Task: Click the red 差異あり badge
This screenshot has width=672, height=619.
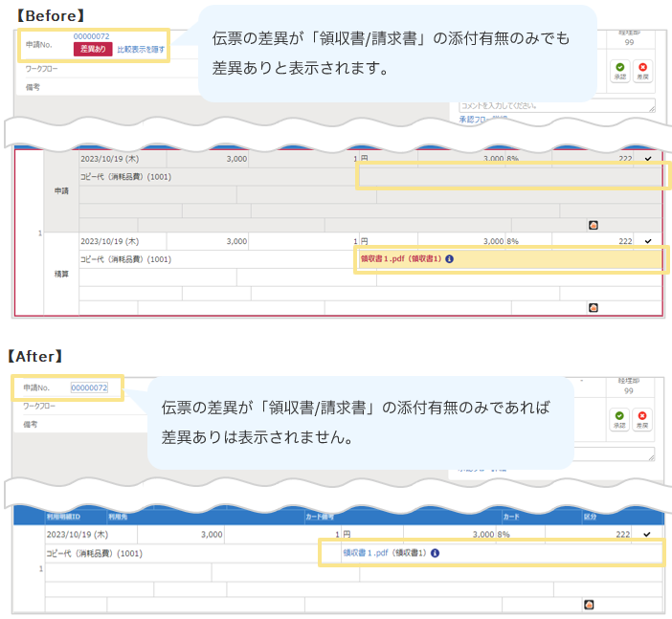Action: (x=93, y=48)
